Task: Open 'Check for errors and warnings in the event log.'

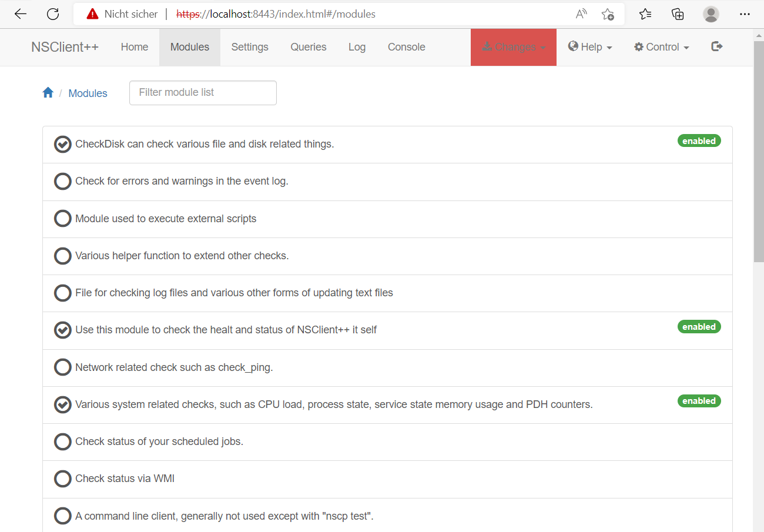Action: (182, 181)
